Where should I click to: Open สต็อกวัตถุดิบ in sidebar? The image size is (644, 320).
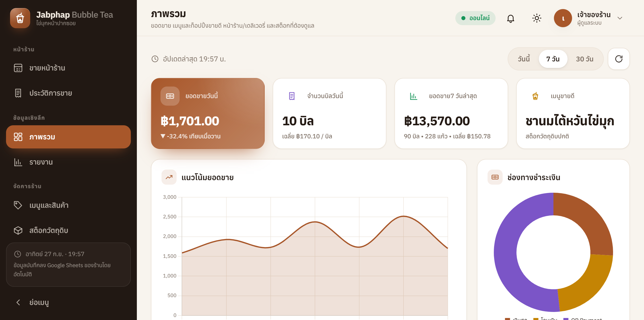point(68,230)
